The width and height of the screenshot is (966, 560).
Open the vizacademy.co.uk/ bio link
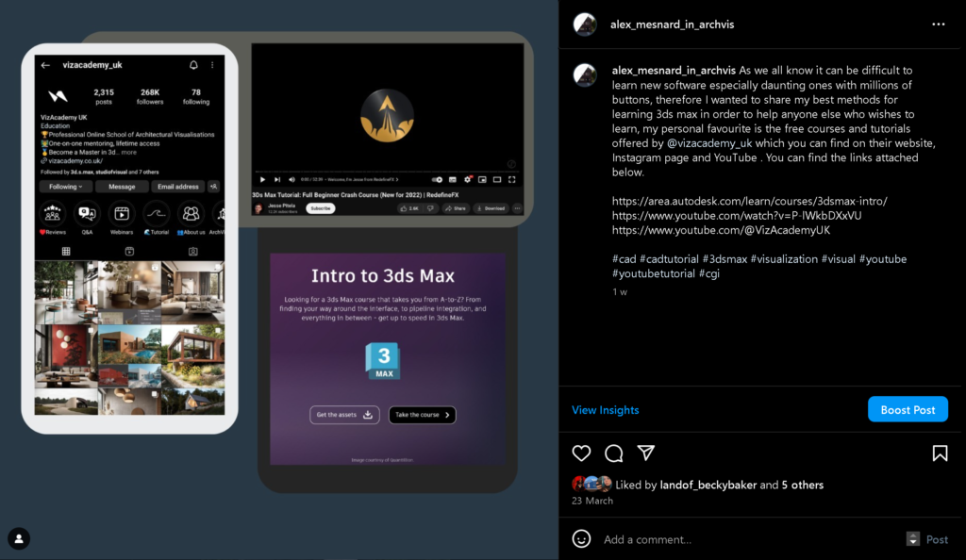[75, 160]
